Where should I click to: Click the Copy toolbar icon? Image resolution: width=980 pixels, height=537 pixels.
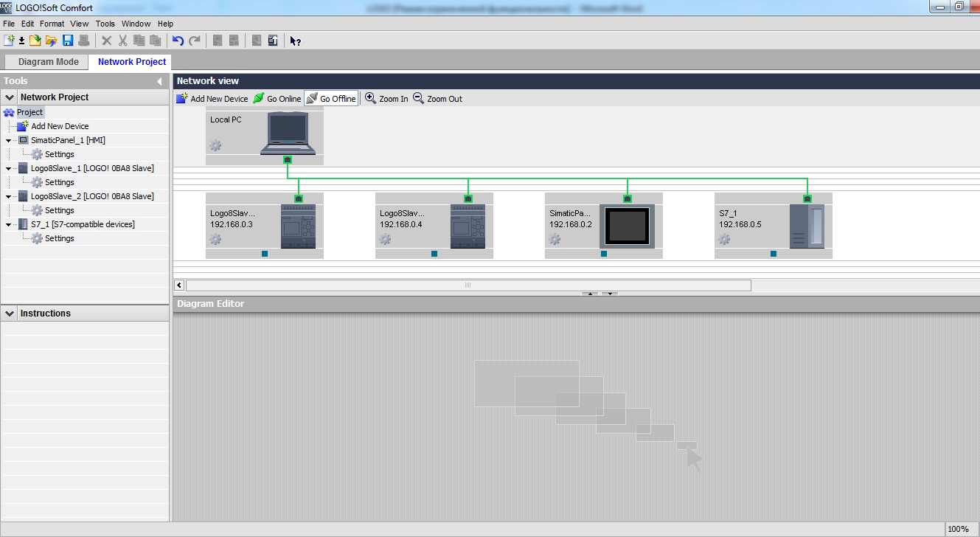click(x=139, y=41)
